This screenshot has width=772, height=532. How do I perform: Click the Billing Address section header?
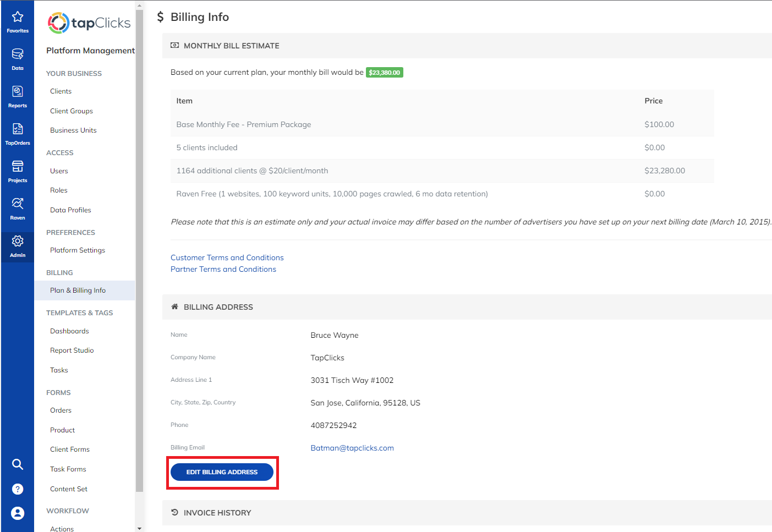467,307
